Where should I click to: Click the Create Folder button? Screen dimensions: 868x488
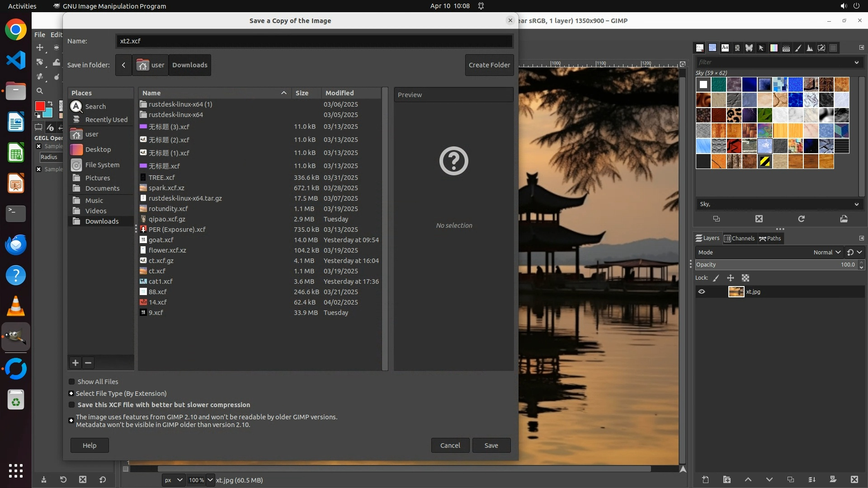coord(489,65)
